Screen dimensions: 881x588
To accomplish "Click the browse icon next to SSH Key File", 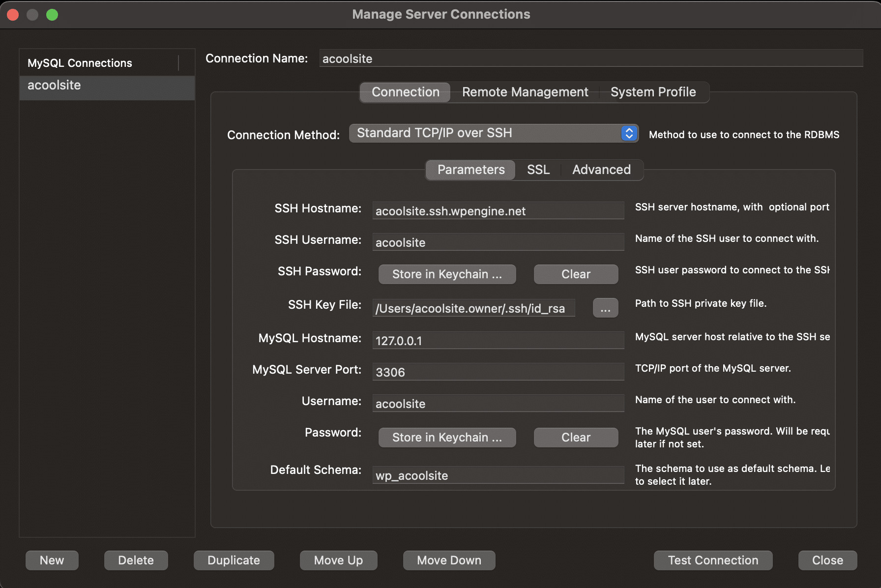I will [x=605, y=308].
